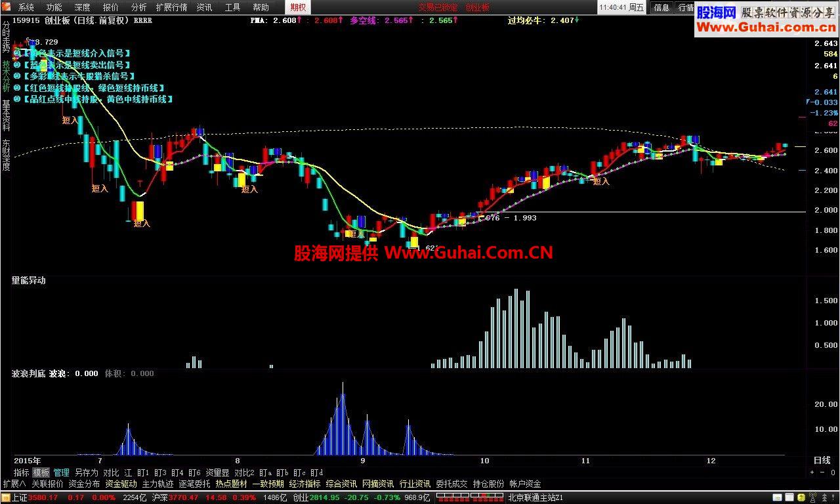Image resolution: width=840 pixels, height=504 pixels.
Task: Open the 行业资讯 tab
Action: click(x=415, y=484)
